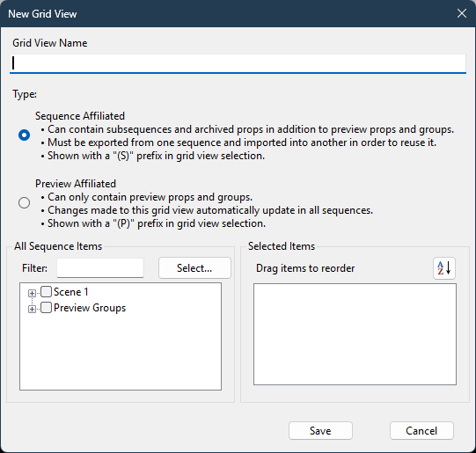Click the Sequence Affiliated heading text

80,116
